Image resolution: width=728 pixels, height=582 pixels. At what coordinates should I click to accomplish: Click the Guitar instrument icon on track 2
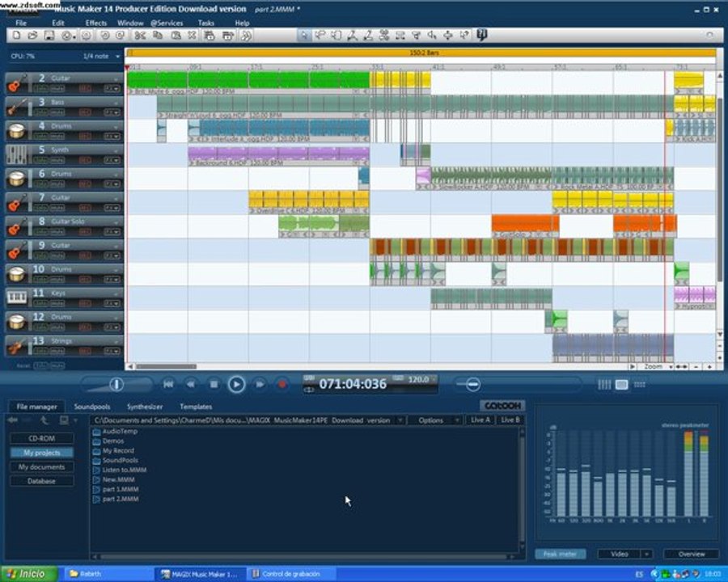coord(16,83)
